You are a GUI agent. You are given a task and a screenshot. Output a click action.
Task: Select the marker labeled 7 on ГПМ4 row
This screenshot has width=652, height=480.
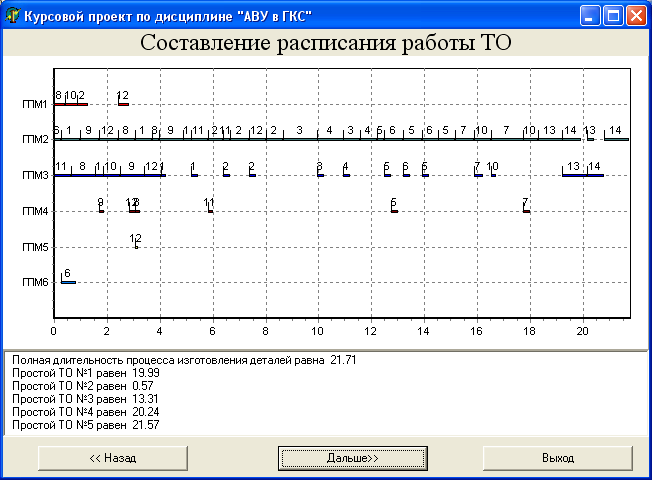point(526,209)
